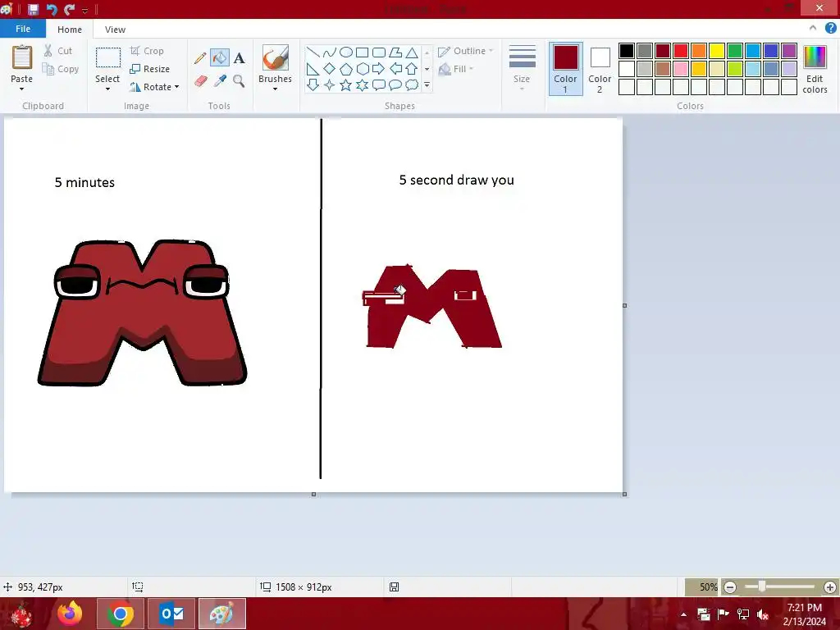
Task: Choose the Down arrow shape
Action: pos(313,84)
